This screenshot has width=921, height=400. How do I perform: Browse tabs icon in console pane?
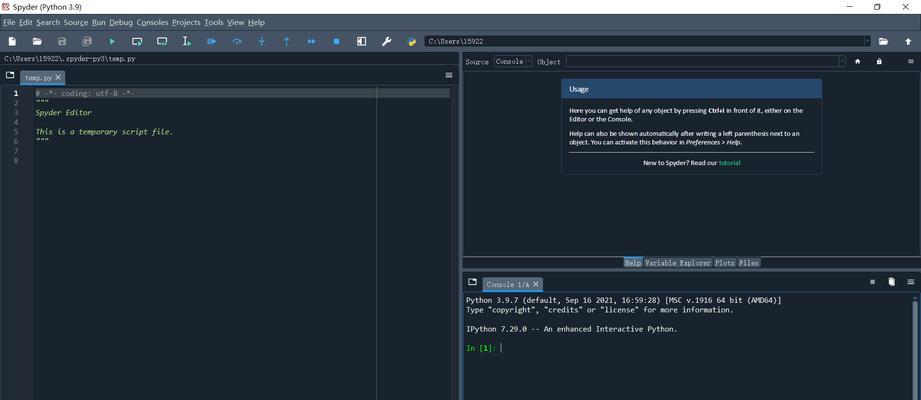click(472, 283)
